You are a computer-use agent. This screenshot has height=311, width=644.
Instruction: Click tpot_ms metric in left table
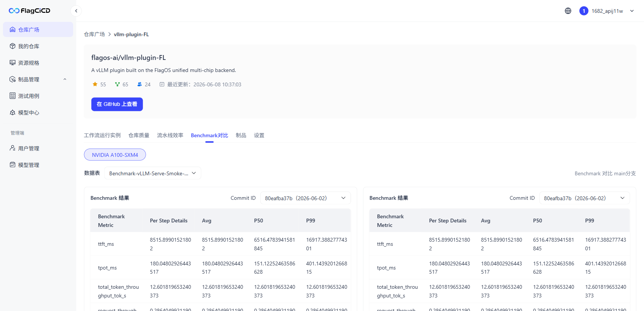pos(108,268)
